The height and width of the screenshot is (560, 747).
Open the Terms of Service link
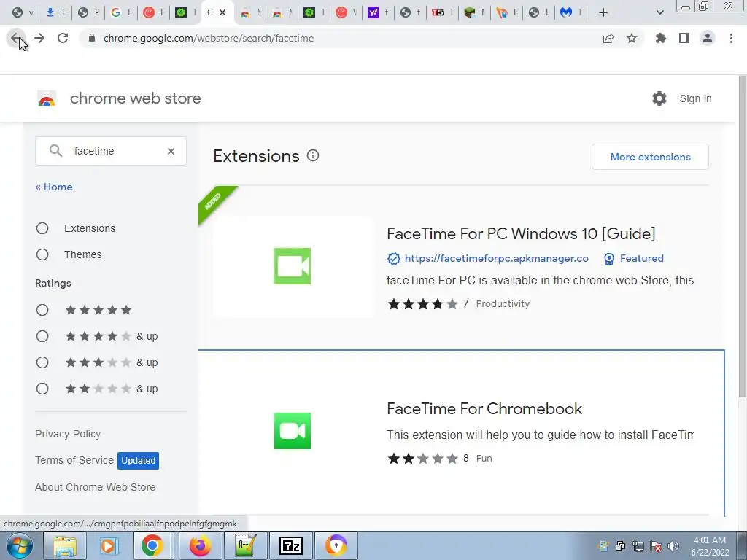coord(74,460)
